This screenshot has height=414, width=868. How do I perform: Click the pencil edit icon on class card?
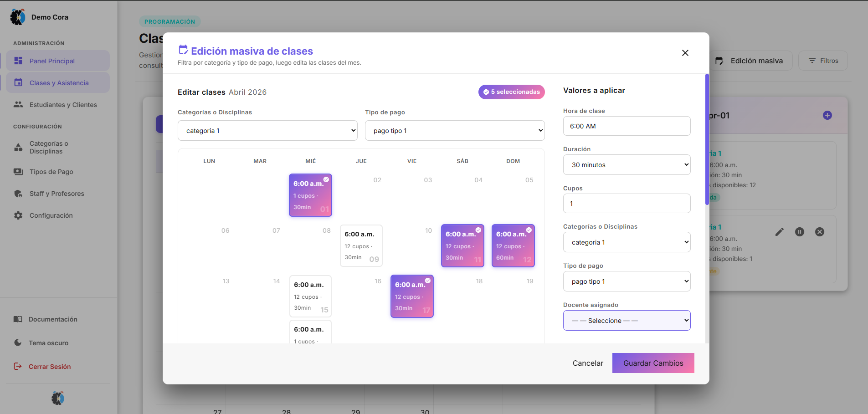click(780, 232)
